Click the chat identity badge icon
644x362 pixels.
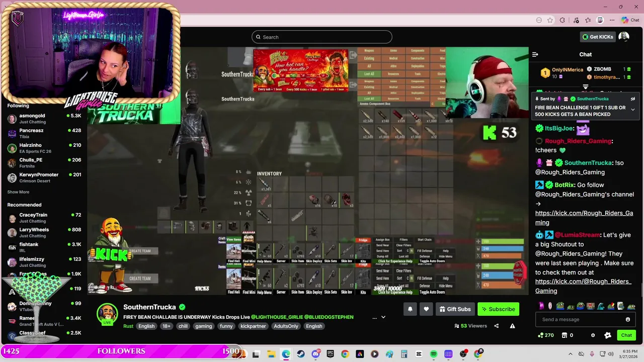point(608,335)
